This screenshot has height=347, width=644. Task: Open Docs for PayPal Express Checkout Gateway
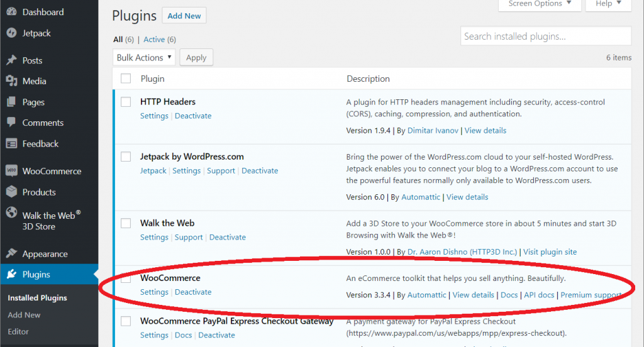[x=183, y=335]
